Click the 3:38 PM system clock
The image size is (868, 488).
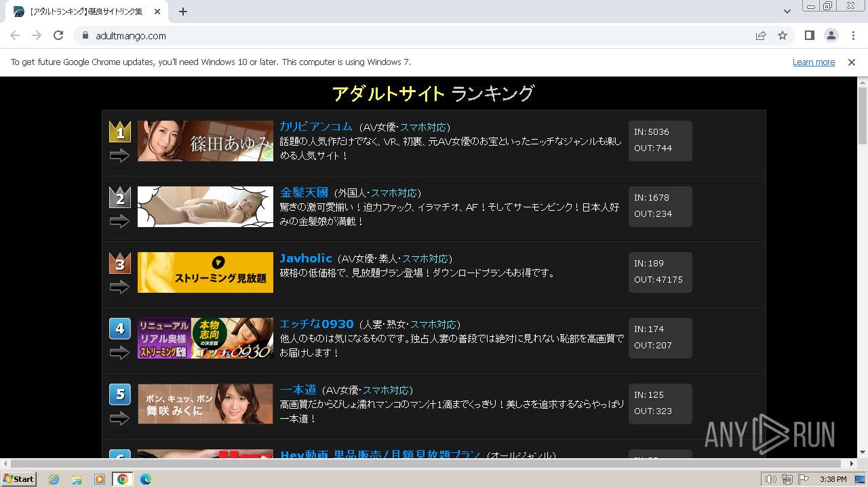833,479
